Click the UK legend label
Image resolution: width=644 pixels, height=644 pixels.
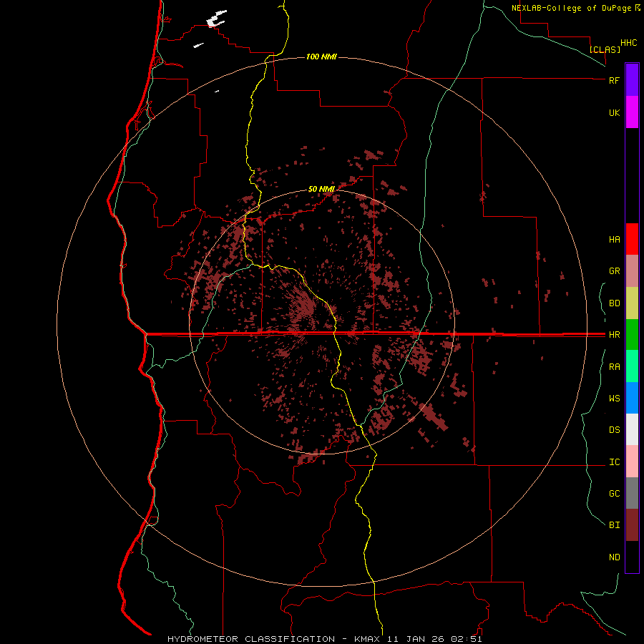coord(614,113)
